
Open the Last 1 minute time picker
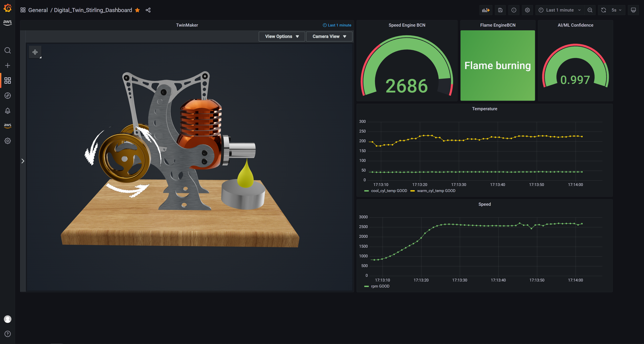point(559,10)
